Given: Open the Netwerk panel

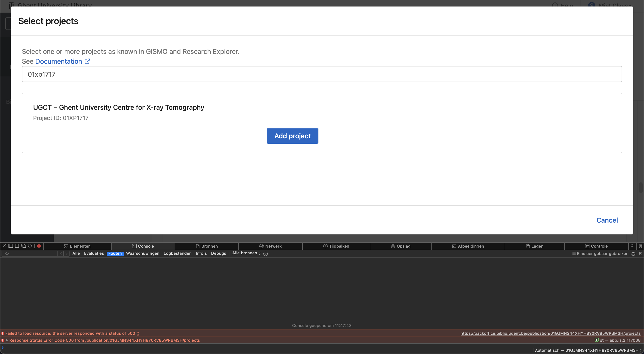Looking at the screenshot, I should [x=271, y=246].
